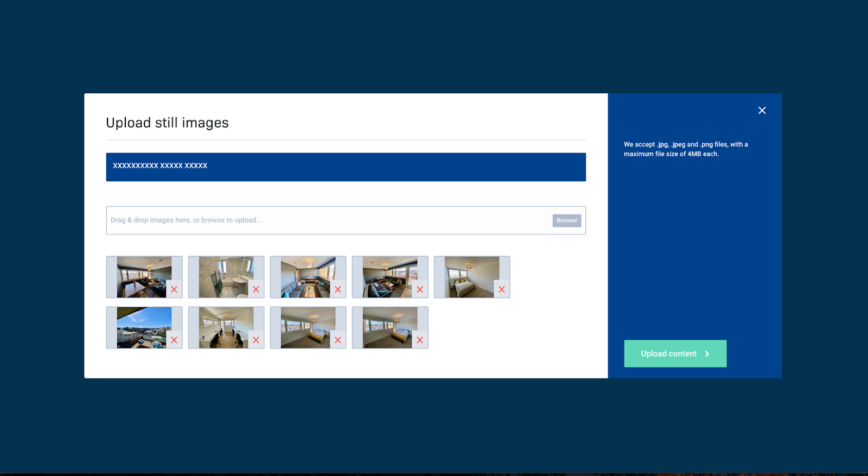The image size is (868, 476).
Task: Remove the last yellow-bed bedroom image
Action: point(420,340)
